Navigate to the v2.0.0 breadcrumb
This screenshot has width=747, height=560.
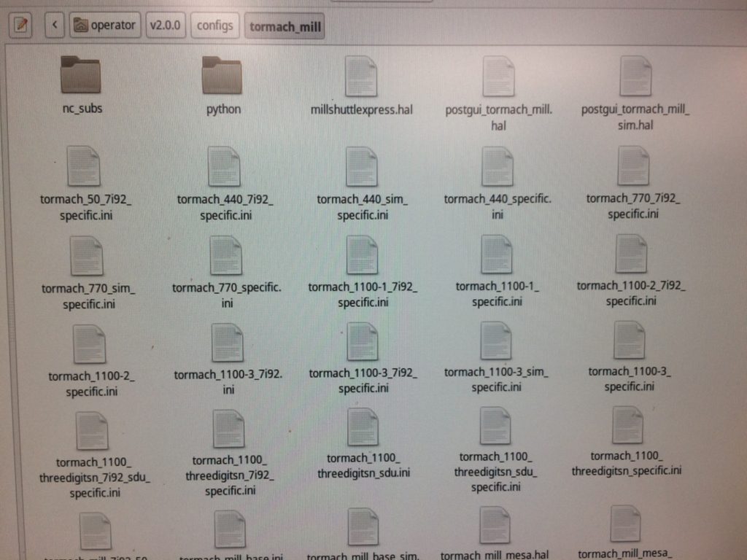point(166,26)
